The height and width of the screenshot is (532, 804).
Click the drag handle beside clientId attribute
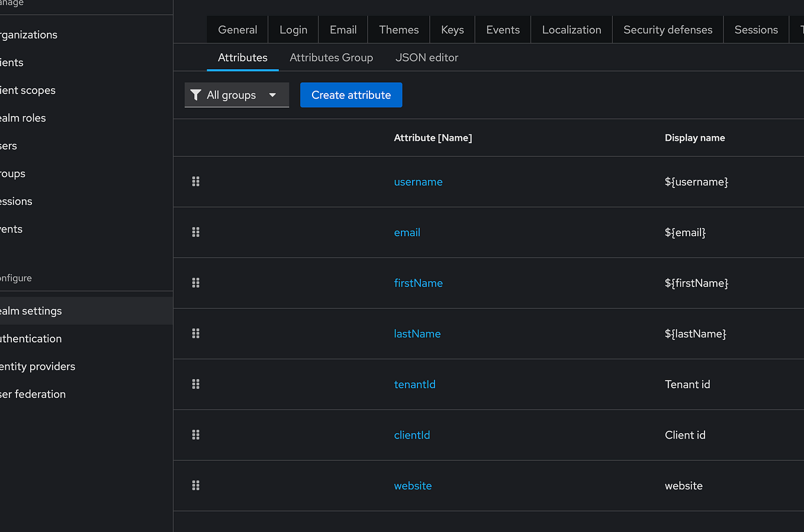pos(196,434)
